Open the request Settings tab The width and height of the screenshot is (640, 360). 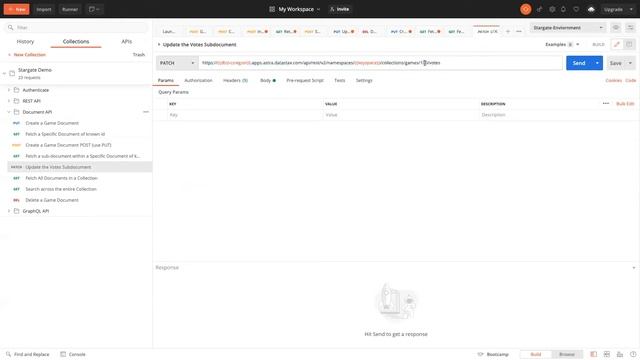(x=364, y=80)
